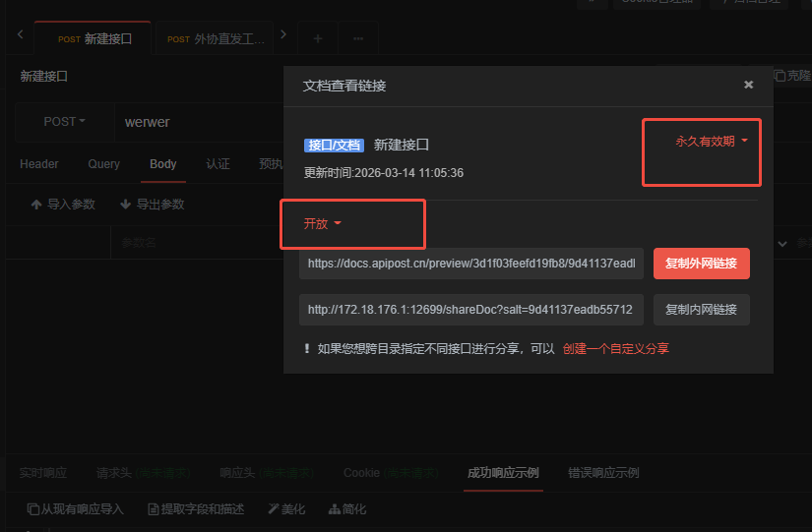Select the 172.18.176.1 internal link field

tap(471, 310)
